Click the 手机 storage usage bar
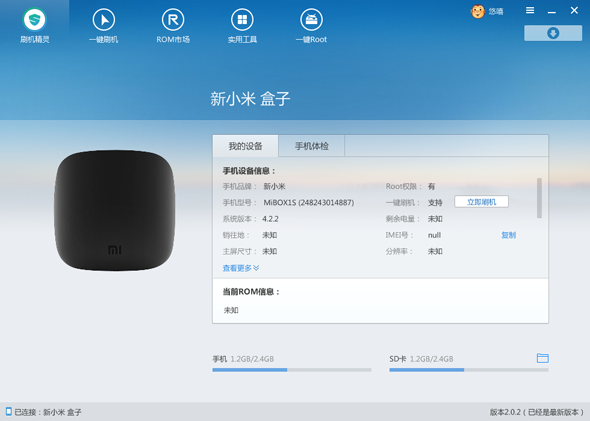Image resolution: width=590 pixels, height=421 pixels. 292,370
